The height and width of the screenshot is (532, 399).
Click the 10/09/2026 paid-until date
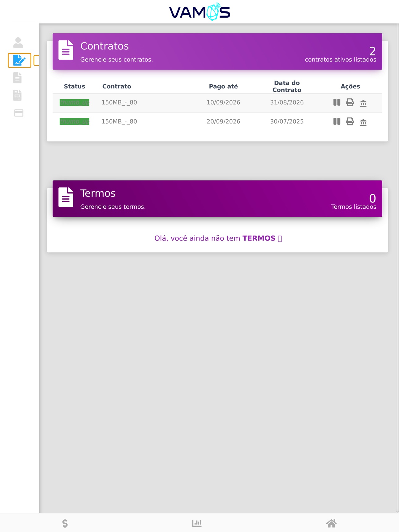pos(223,102)
